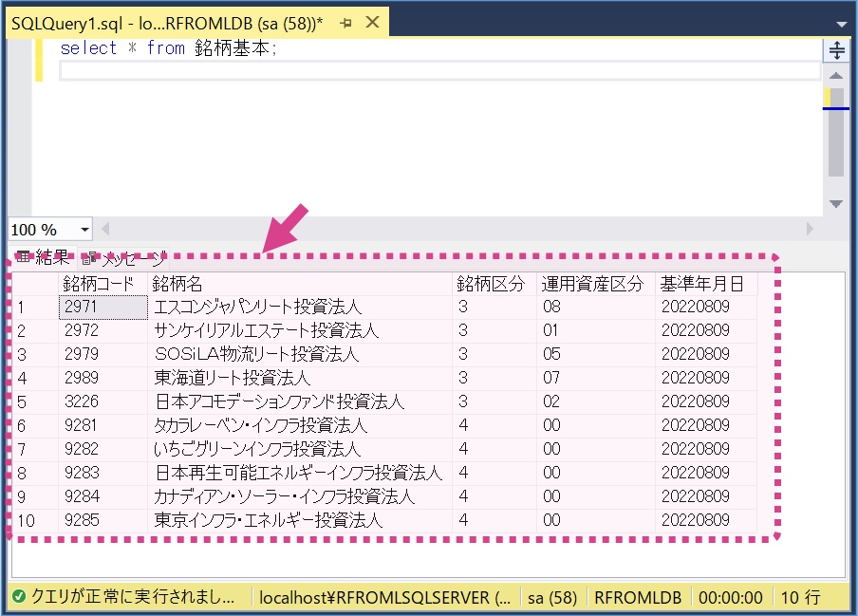The height and width of the screenshot is (616, 858).
Task: Click the horizontal scrollbar left arrow
Action: 105,229
